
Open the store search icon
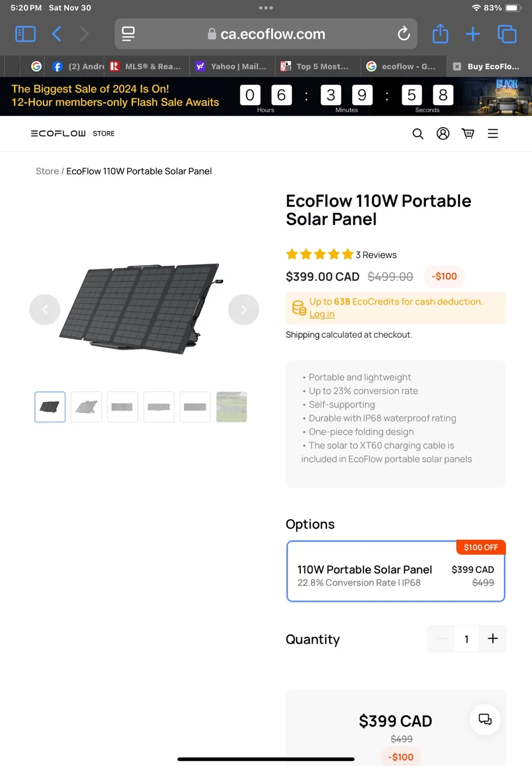[418, 134]
